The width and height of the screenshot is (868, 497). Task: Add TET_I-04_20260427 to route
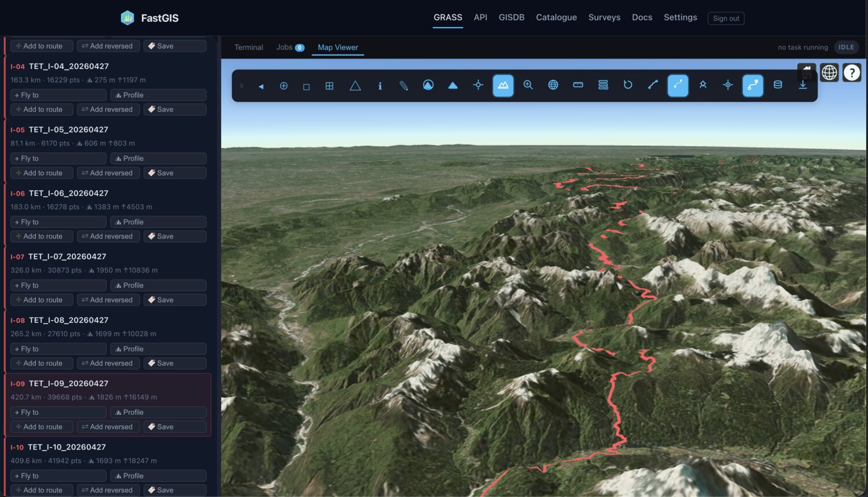point(42,109)
